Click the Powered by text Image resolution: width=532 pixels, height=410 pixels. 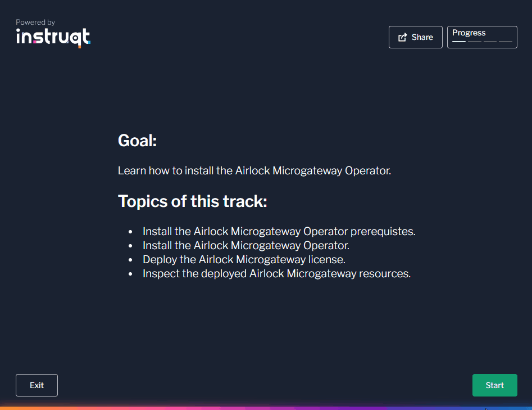tap(35, 22)
